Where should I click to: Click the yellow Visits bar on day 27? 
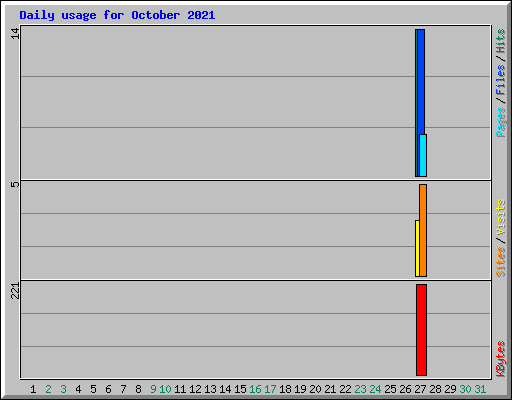coord(417,248)
